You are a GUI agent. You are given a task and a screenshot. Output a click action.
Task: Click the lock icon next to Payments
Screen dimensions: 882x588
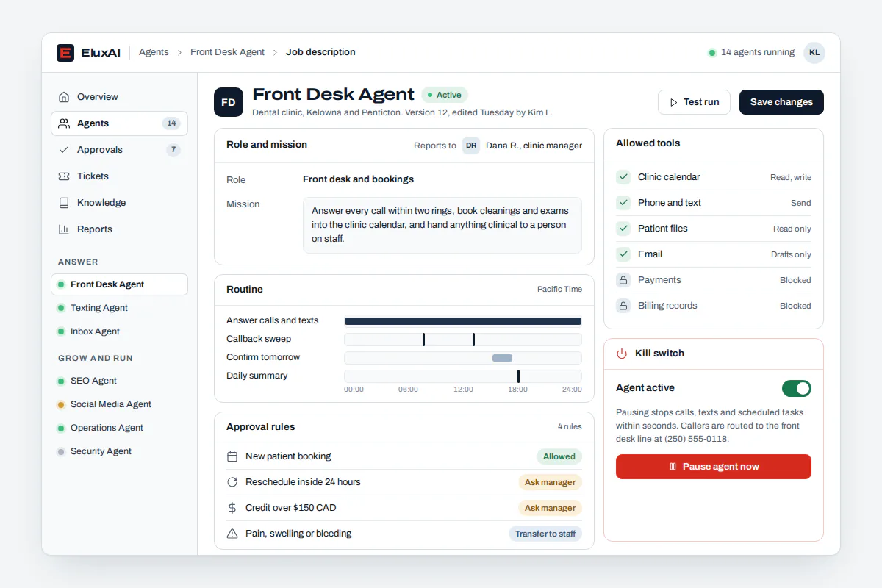[623, 280]
